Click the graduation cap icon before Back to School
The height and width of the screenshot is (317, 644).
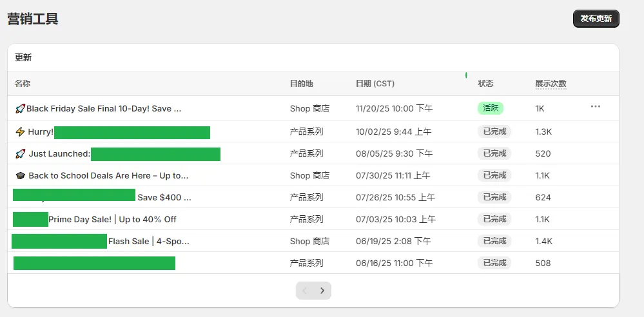point(20,176)
